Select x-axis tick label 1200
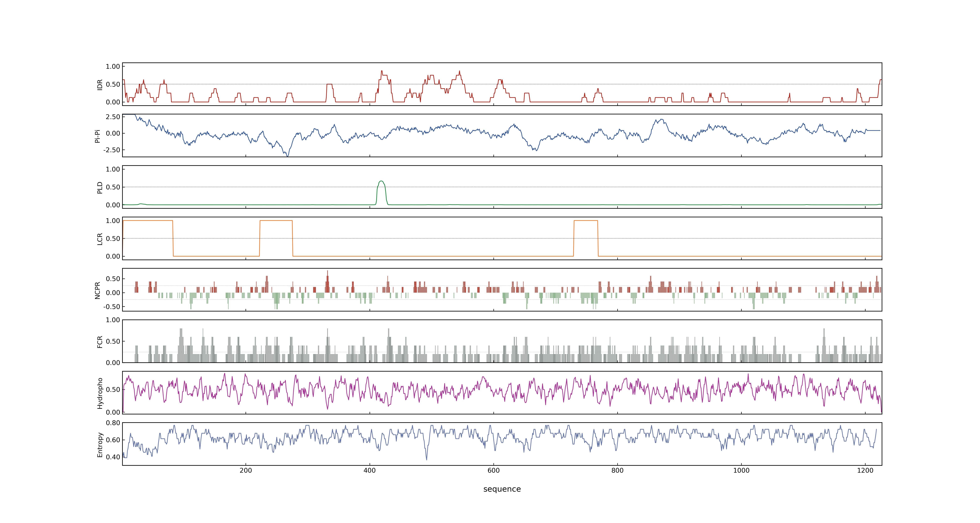 865,470
